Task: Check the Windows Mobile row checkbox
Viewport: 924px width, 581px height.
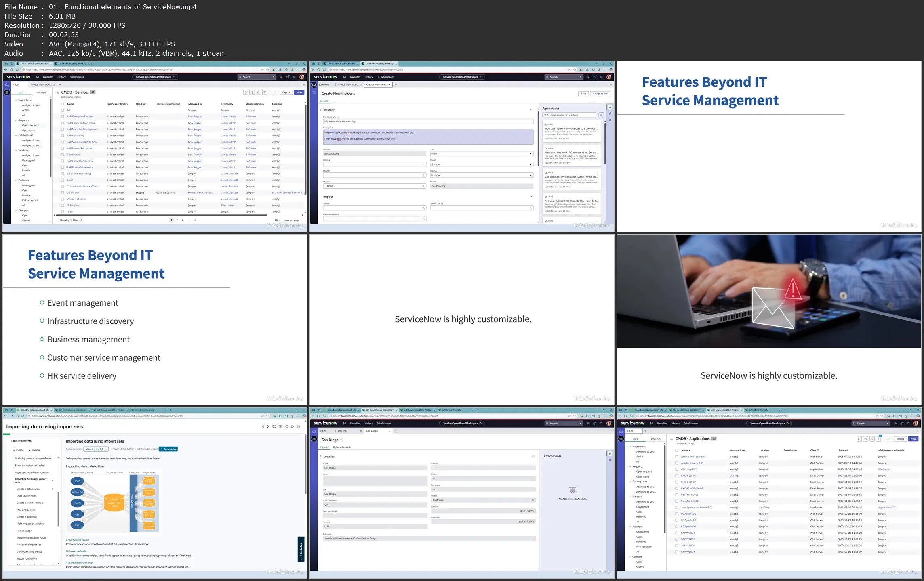Action: pos(63,199)
